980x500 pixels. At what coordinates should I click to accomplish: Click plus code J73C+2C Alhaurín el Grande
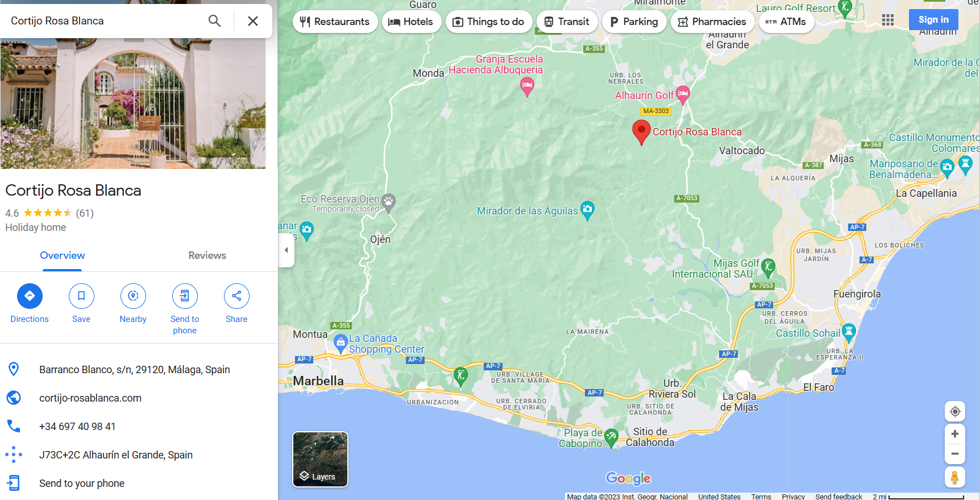pyautogui.click(x=116, y=455)
